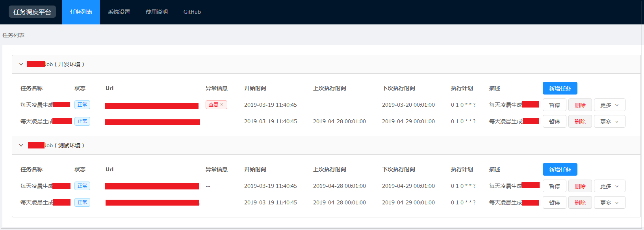Image resolution: width=644 pixels, height=230 pixels.
Task: Collapse the 测试环境 Job panel chevron
Action: click(21, 145)
